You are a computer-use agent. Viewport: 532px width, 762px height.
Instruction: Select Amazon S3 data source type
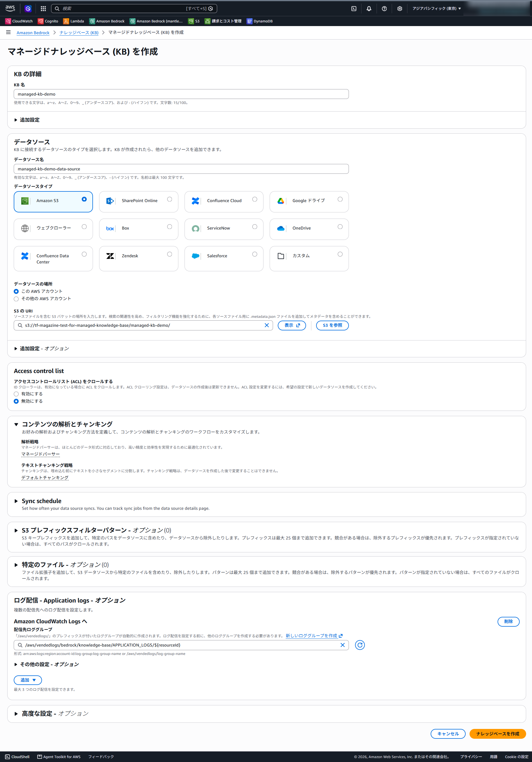[53, 201]
